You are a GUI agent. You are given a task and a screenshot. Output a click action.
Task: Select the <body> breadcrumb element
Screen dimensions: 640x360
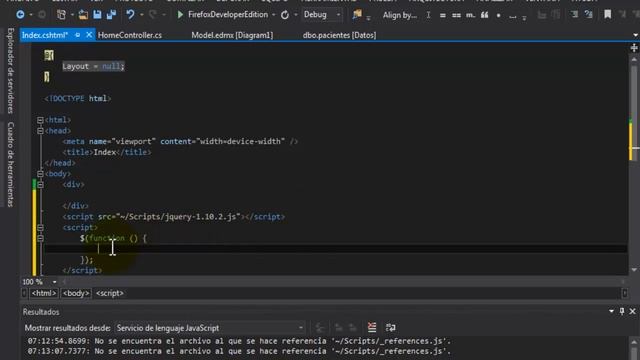coord(76,293)
